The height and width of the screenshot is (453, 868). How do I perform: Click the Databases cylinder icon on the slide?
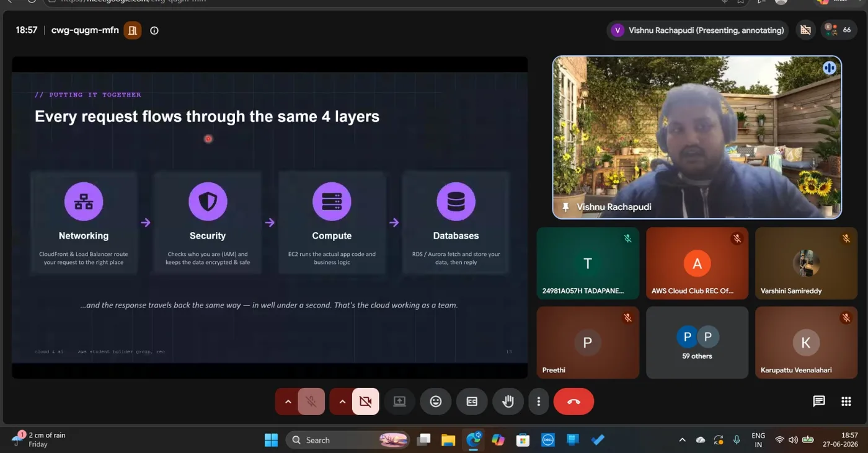tap(456, 201)
